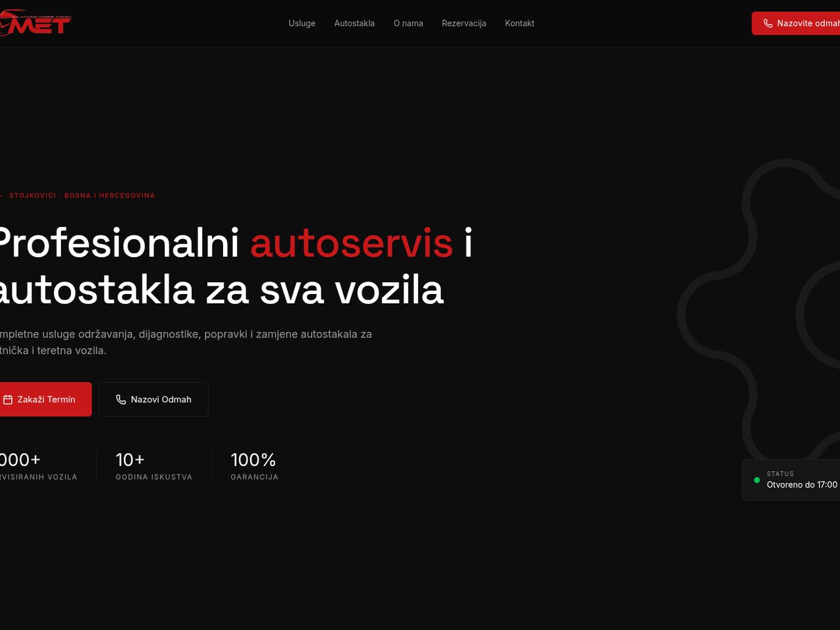Click the "10+" years statistic
This screenshot has height=630, width=840.
(x=130, y=459)
